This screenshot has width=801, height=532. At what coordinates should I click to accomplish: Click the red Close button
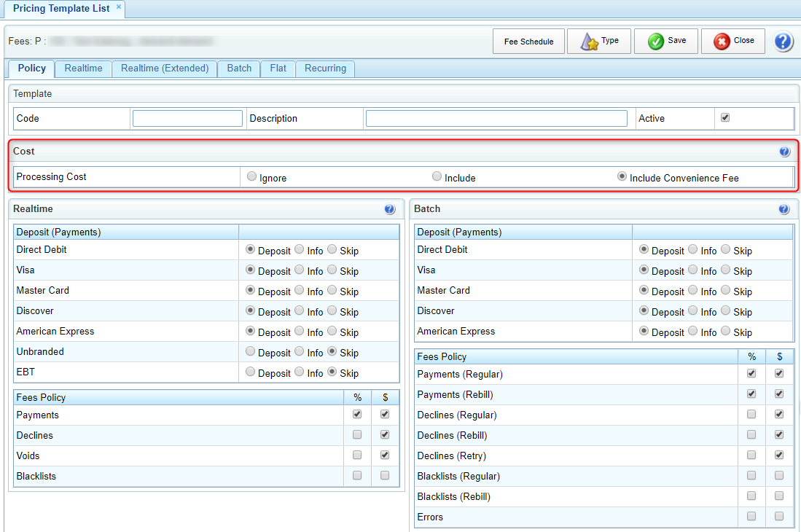[x=732, y=42]
